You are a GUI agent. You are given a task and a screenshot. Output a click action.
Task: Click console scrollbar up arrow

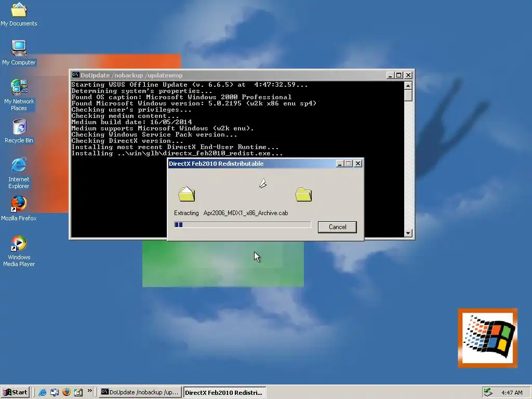pos(408,85)
